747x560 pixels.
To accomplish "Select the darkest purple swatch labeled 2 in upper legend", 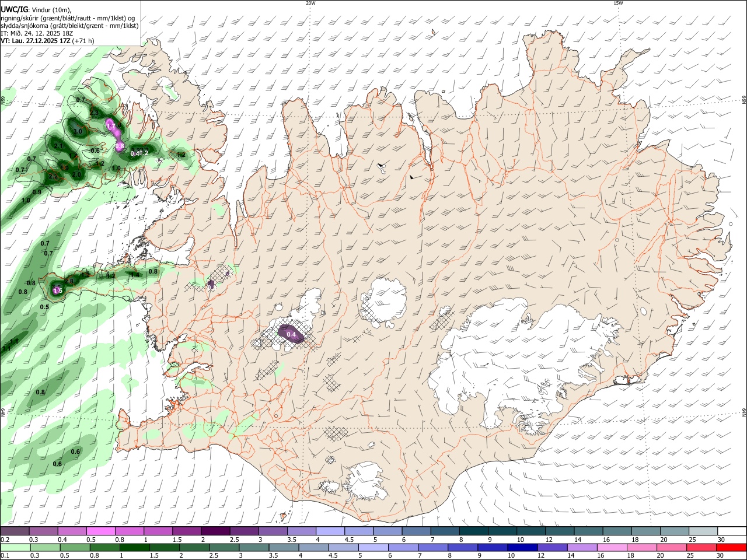I will [x=215, y=531].
